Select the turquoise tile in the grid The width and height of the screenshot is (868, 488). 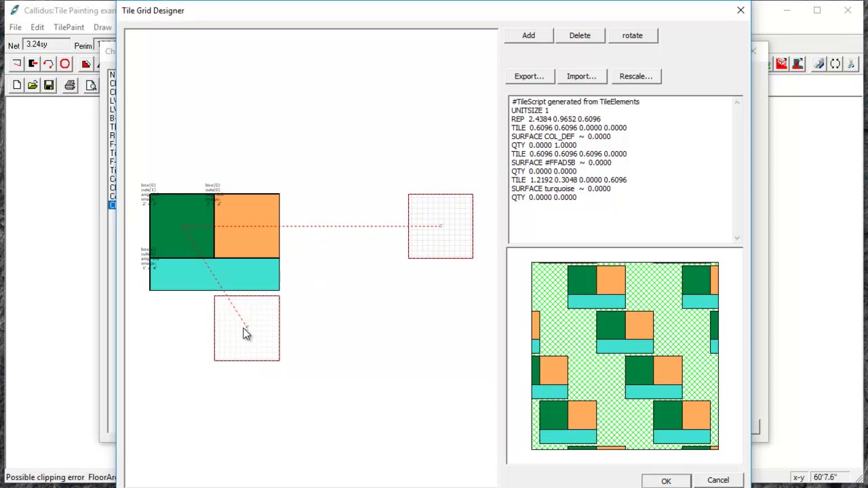[214, 274]
